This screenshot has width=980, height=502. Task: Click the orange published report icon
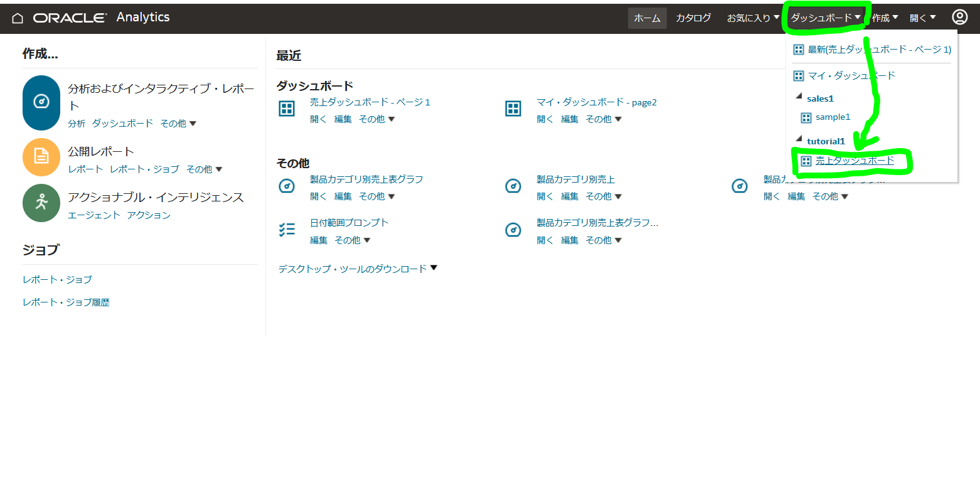tap(41, 157)
